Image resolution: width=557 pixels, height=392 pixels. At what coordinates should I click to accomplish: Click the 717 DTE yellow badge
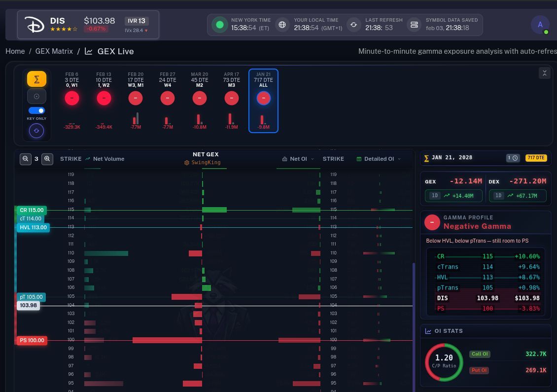click(x=536, y=158)
